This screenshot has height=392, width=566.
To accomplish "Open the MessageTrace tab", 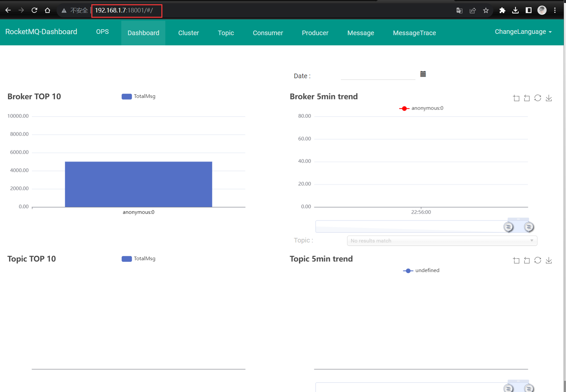I will pos(414,33).
